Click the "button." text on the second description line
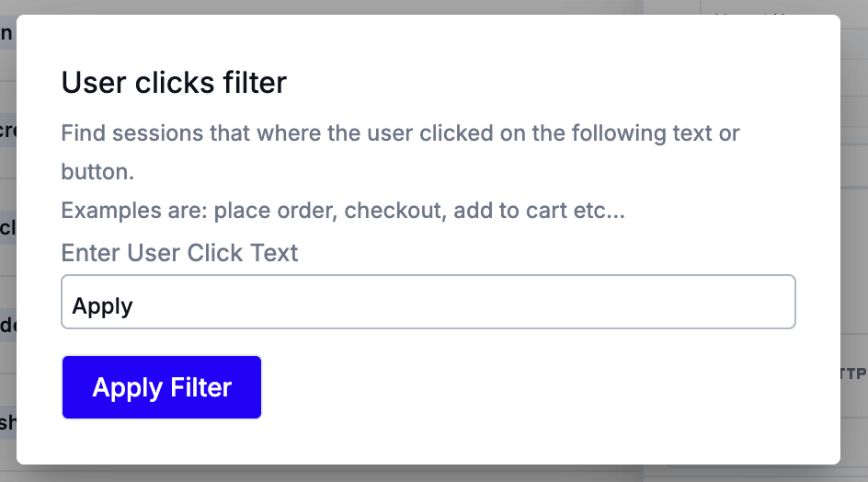 (x=98, y=172)
